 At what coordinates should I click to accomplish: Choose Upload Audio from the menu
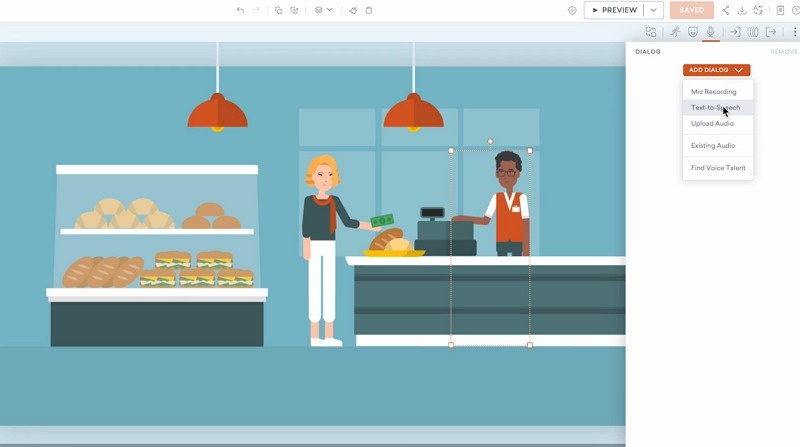[712, 124]
